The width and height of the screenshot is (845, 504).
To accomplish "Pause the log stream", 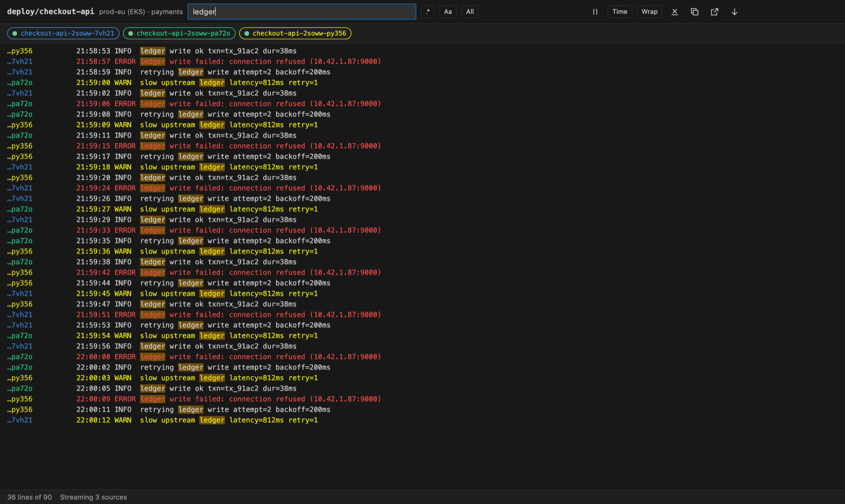I will coord(595,12).
